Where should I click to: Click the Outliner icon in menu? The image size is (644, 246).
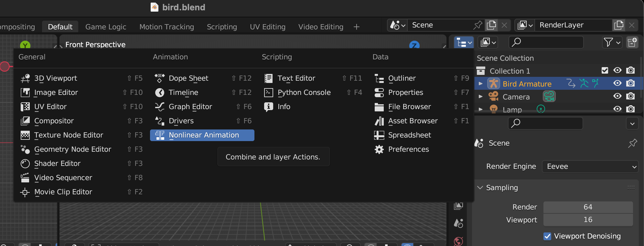[x=379, y=78]
